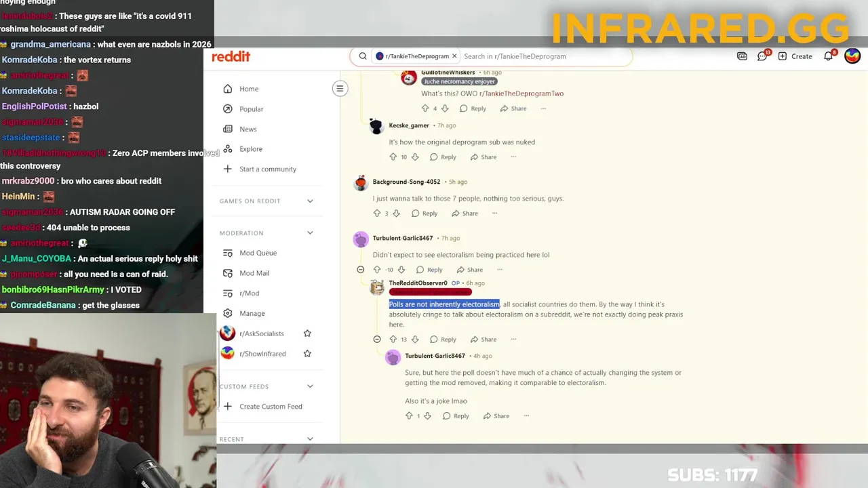Upvote Background-Song-4052's comment
Screen dimensions: 868x488
pos(377,213)
